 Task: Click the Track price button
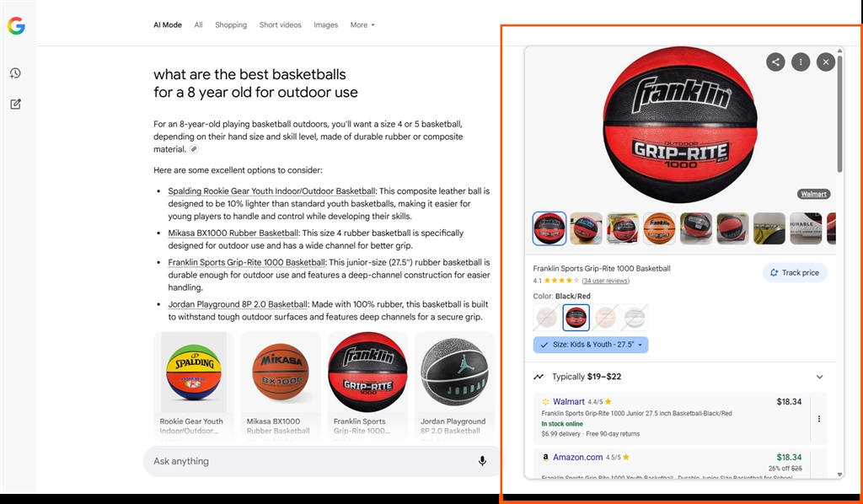coord(795,272)
